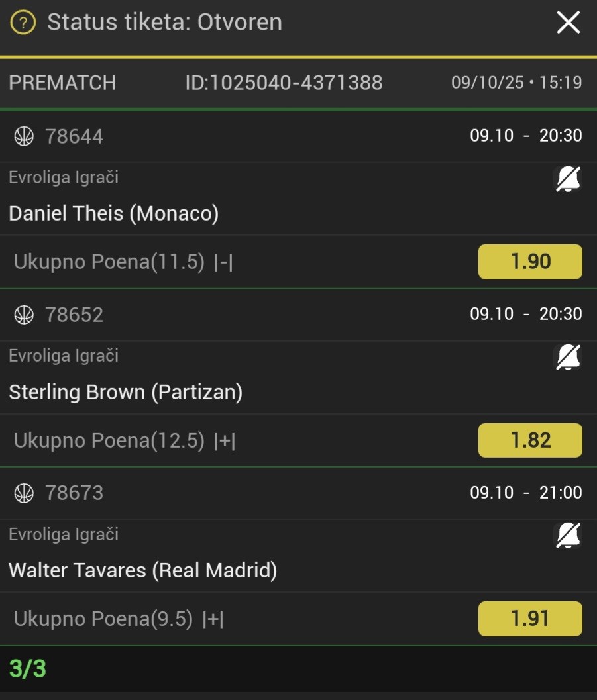
Task: Close the ticket status panel
Action: coord(568,23)
